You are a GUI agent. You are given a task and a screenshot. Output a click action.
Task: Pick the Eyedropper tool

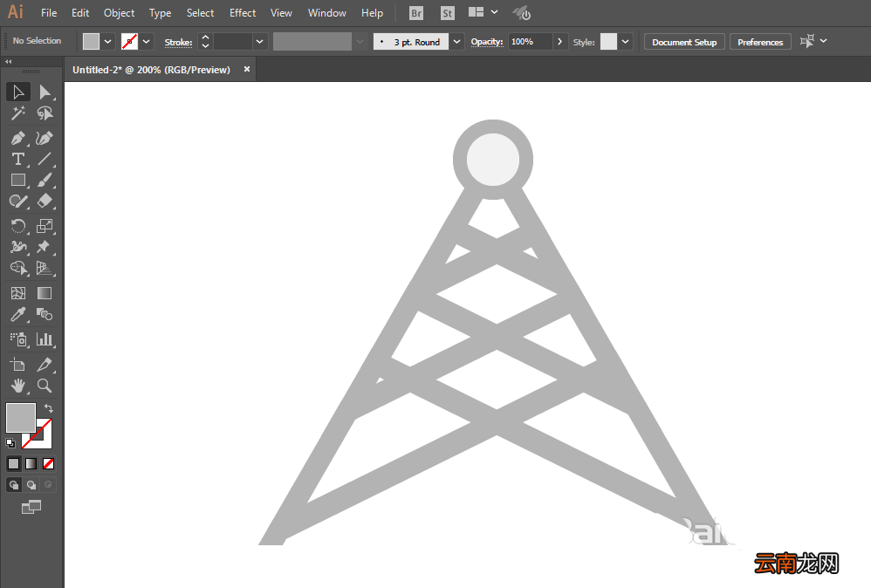(18, 314)
